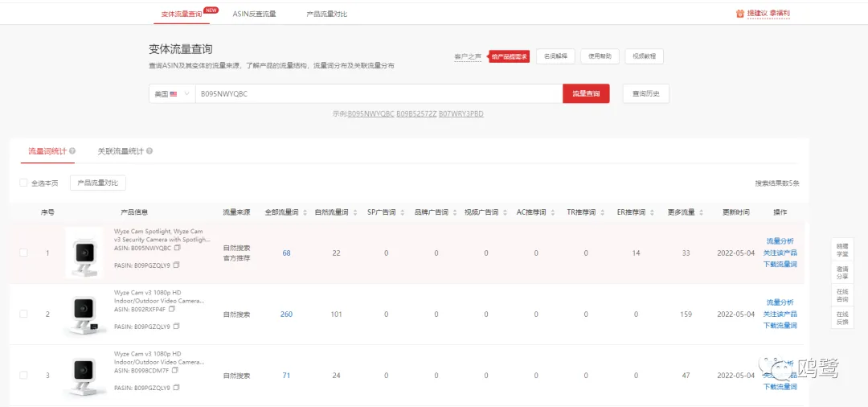Click 下载流量词 for row 2
868x407 pixels.
pyautogui.click(x=780, y=325)
